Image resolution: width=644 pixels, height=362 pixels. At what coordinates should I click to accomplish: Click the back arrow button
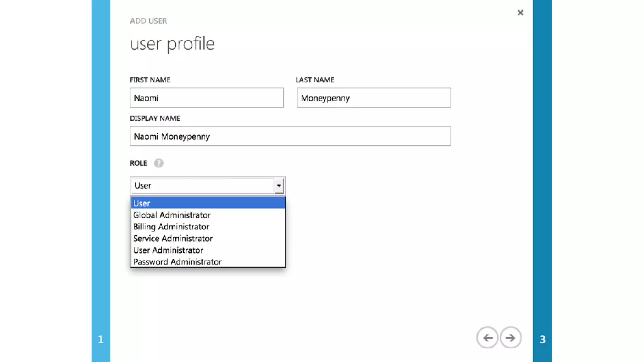[487, 338]
